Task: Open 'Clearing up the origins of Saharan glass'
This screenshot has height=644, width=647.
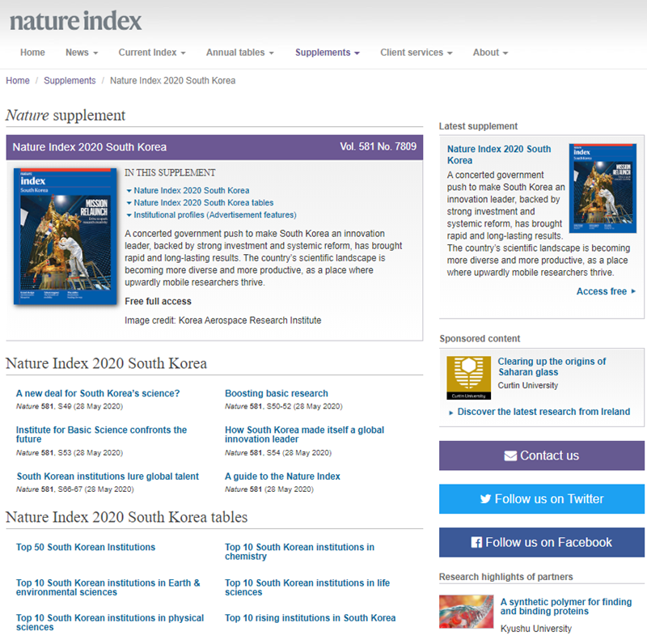Action: 552,366
